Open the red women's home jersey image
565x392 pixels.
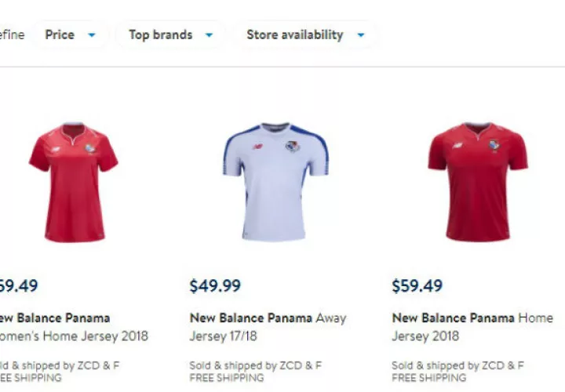(x=74, y=182)
